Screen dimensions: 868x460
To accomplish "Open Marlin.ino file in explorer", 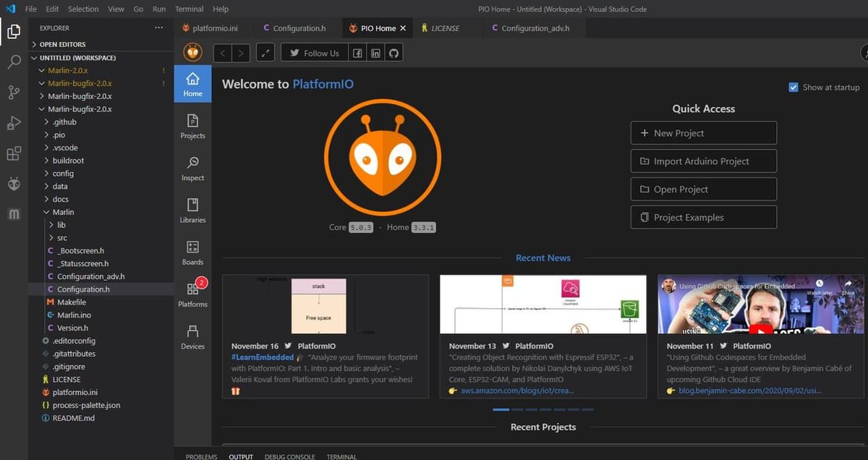I will pyautogui.click(x=101, y=315).
